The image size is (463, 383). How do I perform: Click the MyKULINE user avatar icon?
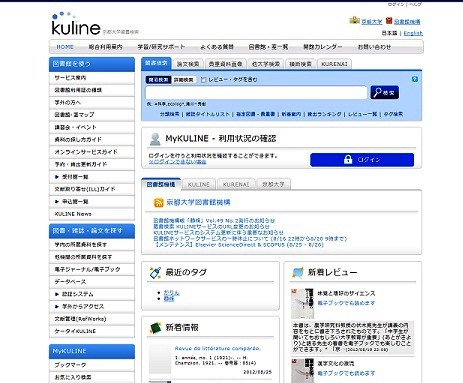pos(155,139)
